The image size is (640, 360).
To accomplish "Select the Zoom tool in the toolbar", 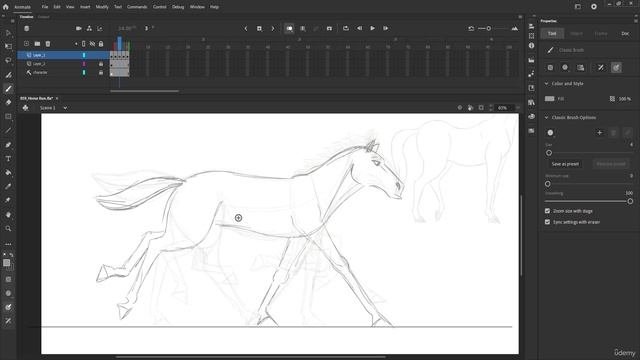I will tap(8, 229).
